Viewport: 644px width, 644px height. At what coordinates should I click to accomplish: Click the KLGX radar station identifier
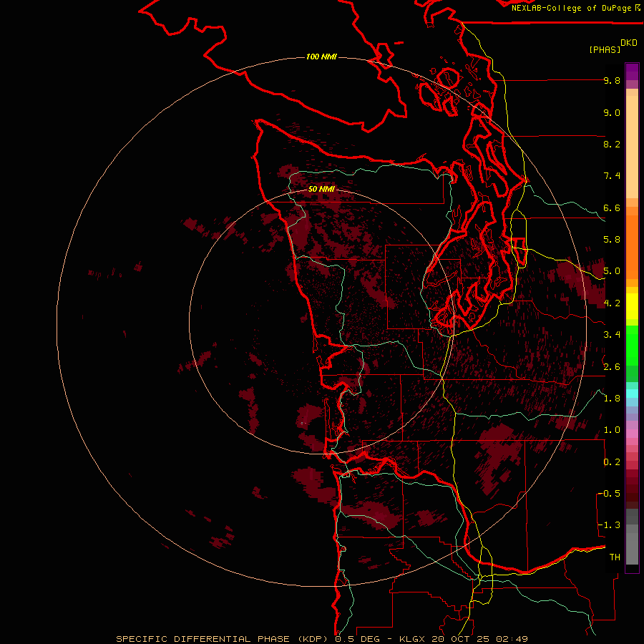click(411, 639)
